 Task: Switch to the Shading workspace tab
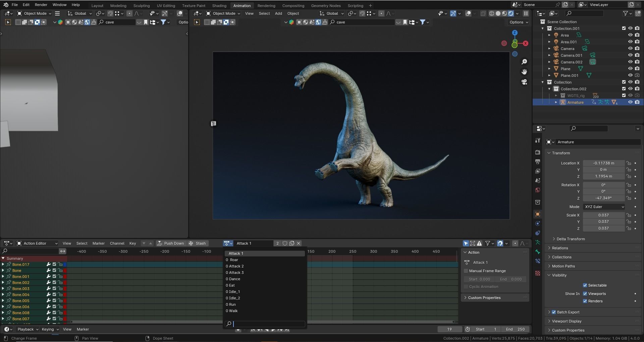click(x=219, y=6)
